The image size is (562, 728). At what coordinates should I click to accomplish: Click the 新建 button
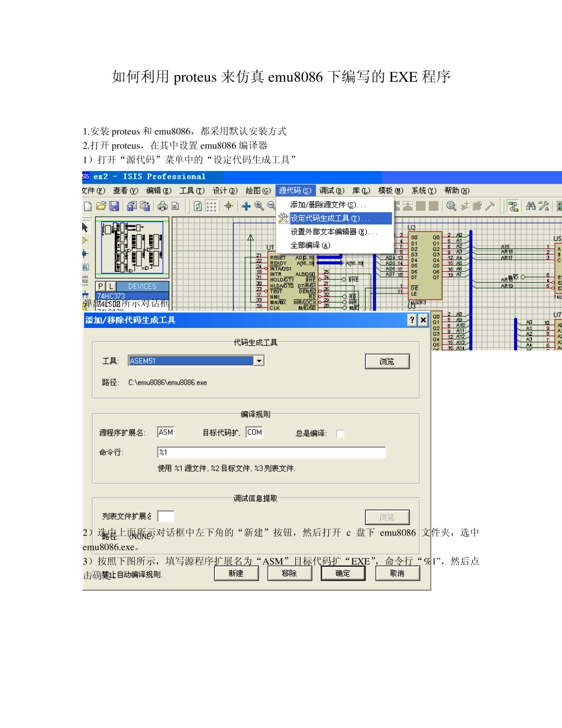pos(236,574)
